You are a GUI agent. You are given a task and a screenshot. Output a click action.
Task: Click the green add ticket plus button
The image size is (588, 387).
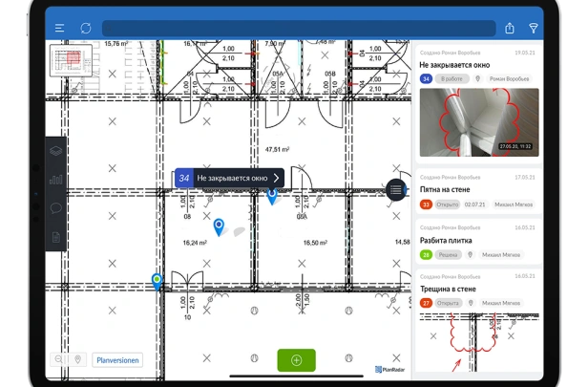296,360
